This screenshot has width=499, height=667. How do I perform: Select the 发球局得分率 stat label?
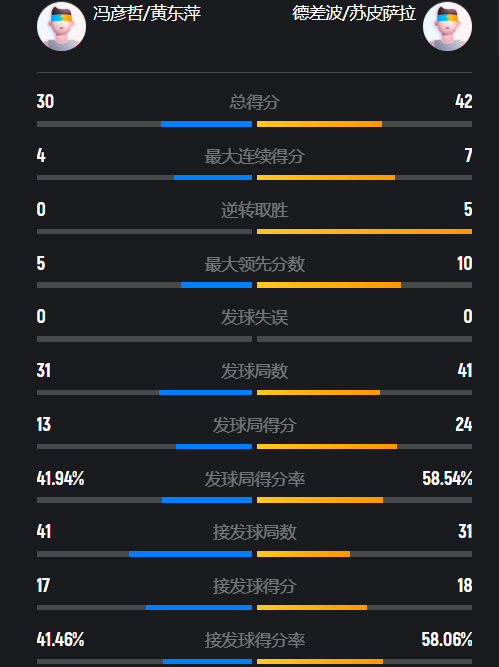pos(254,479)
